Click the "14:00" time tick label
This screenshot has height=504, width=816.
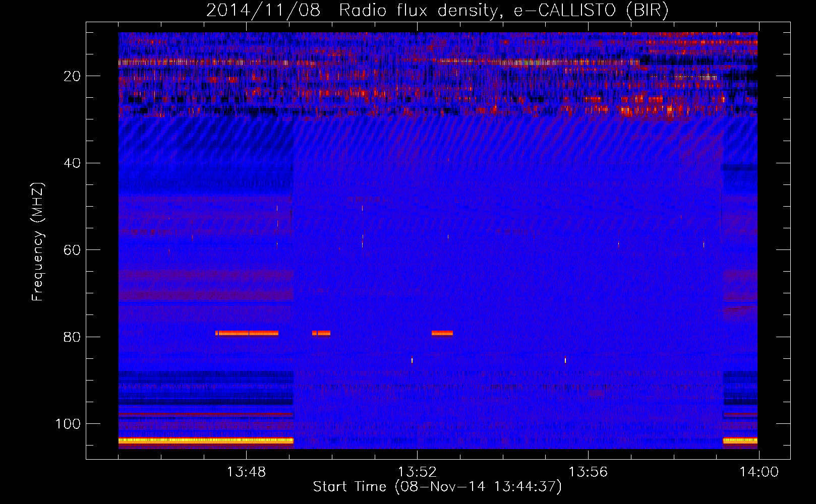tap(759, 472)
